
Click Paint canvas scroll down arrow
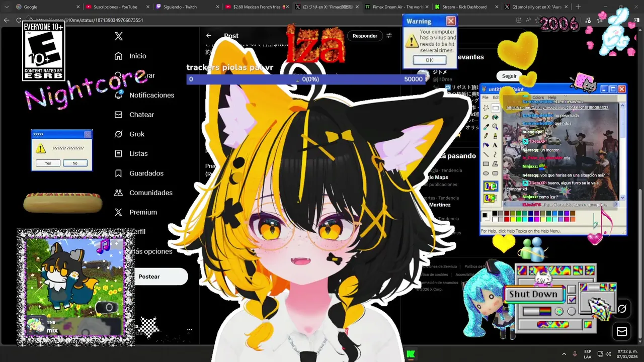pyautogui.click(x=622, y=198)
